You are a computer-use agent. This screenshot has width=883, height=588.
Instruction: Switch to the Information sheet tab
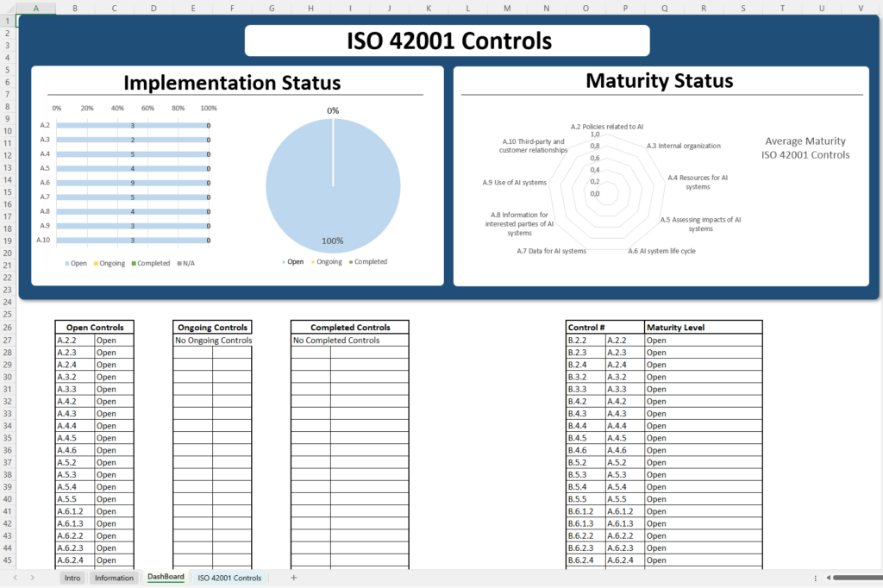[x=114, y=578]
